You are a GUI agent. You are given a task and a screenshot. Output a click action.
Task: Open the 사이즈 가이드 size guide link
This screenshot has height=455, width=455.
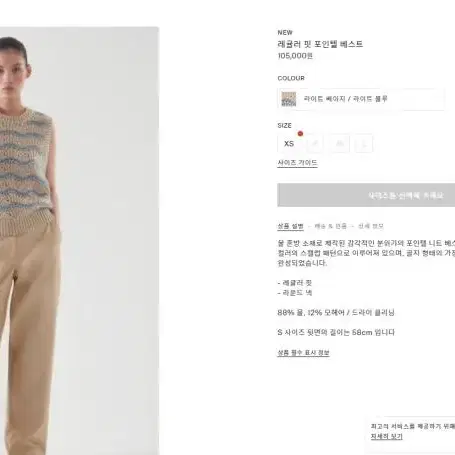(297, 163)
